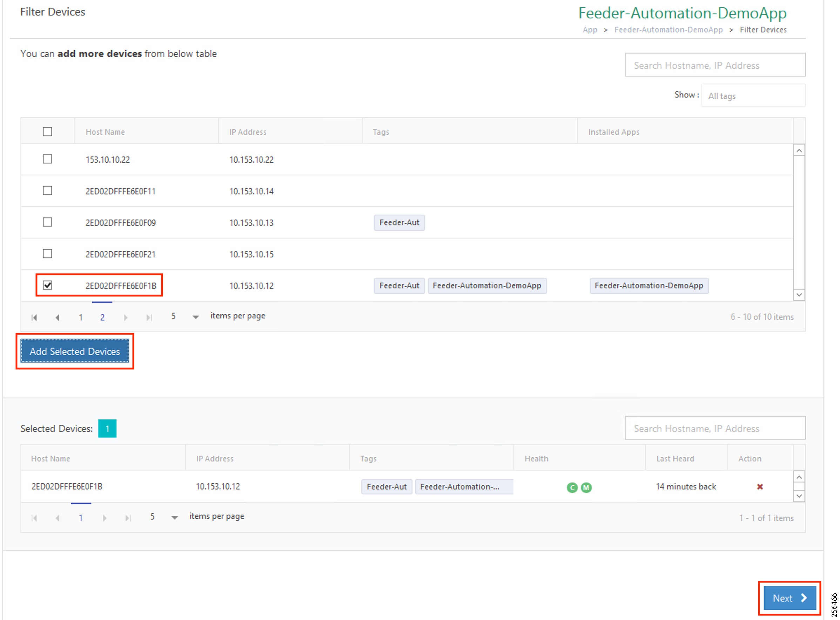This screenshot has height=620, width=840.
Task: Click the upper Search Hostname, IP Address field
Action: point(715,65)
